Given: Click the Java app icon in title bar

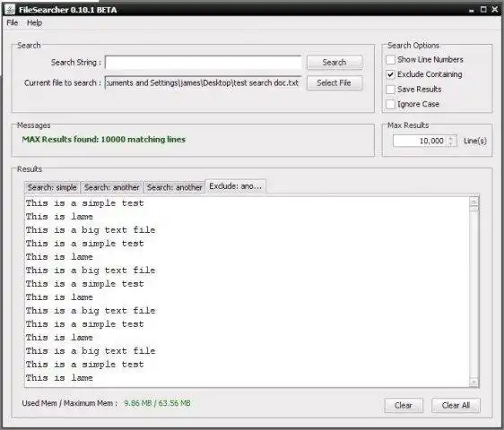Looking at the screenshot, I should pos(10,9).
